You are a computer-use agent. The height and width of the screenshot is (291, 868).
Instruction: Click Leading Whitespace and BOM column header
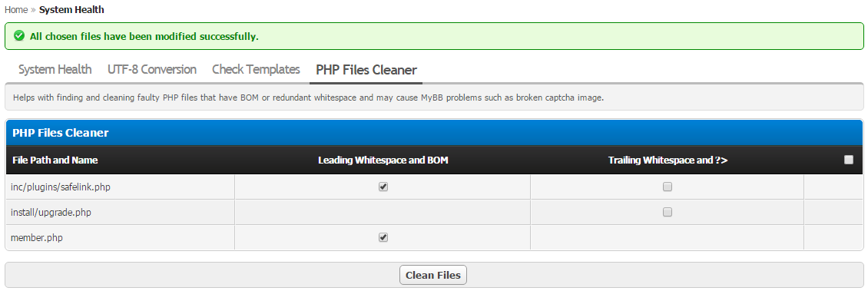383,160
